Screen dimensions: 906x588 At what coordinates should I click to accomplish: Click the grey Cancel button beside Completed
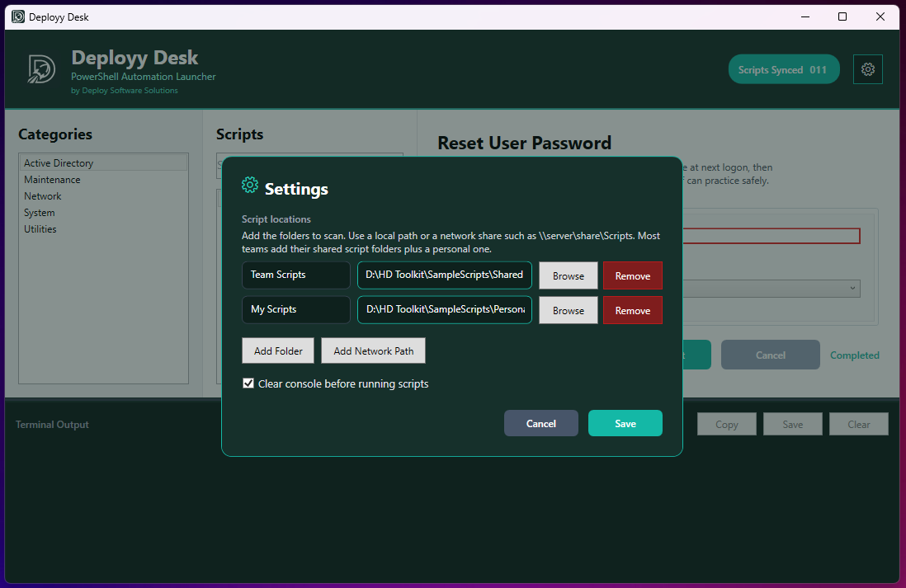pyautogui.click(x=770, y=355)
